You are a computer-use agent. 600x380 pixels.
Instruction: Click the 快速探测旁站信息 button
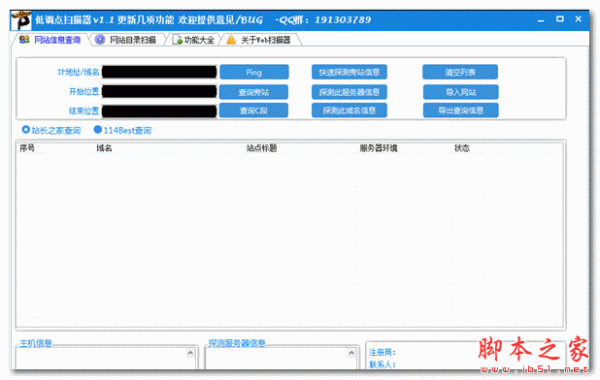click(349, 72)
